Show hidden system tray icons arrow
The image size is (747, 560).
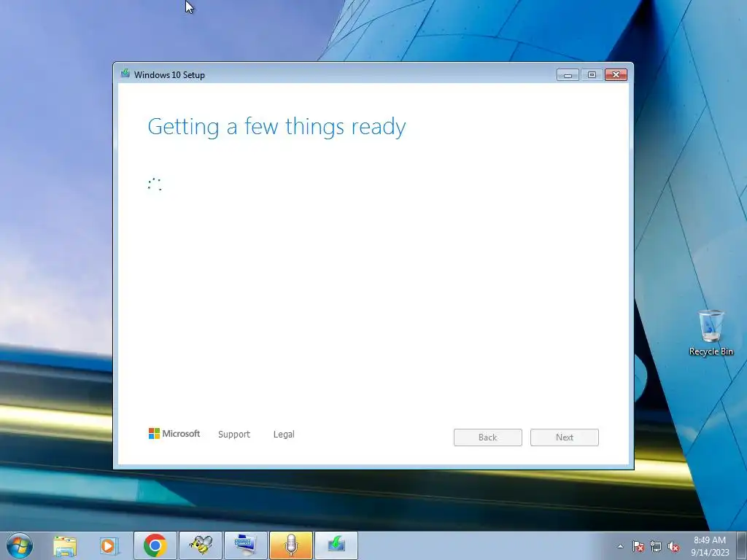[620, 547]
